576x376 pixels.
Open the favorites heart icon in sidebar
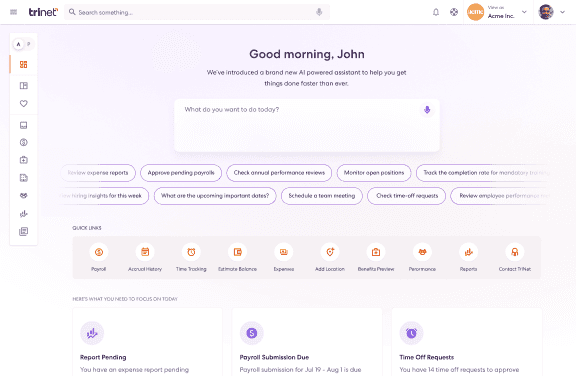coord(24,104)
